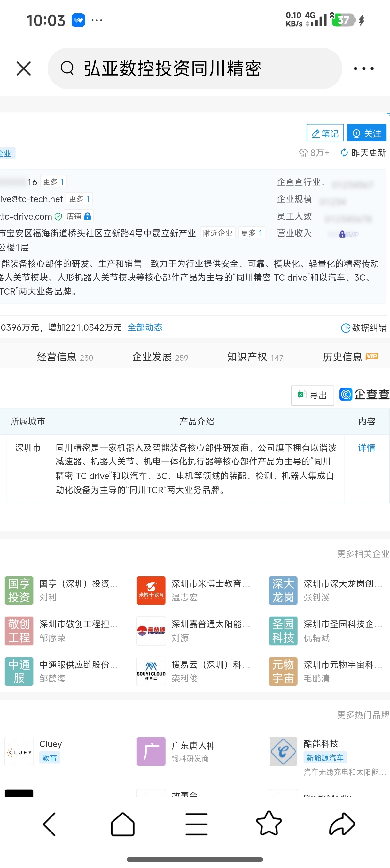Screen dimensions: 390x868
Task: Expand 更多 1 next to the address
Action: [252, 233]
